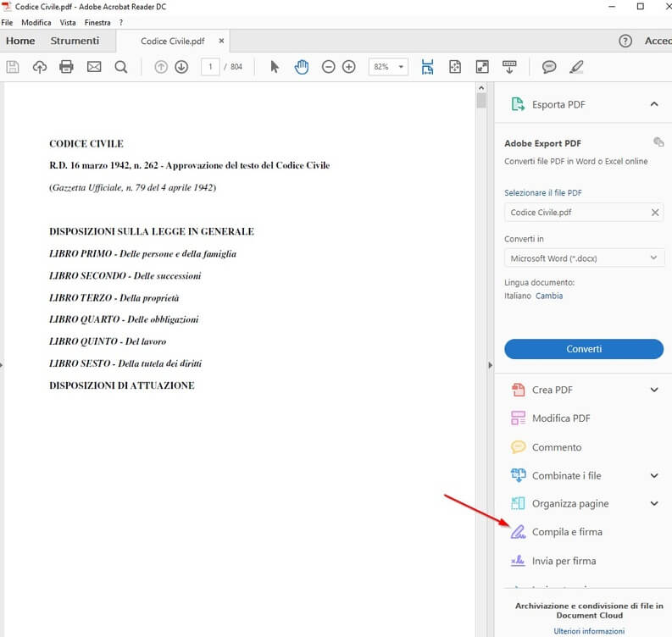672x637 pixels.
Task: Click the Save file icon
Action: tap(13, 67)
